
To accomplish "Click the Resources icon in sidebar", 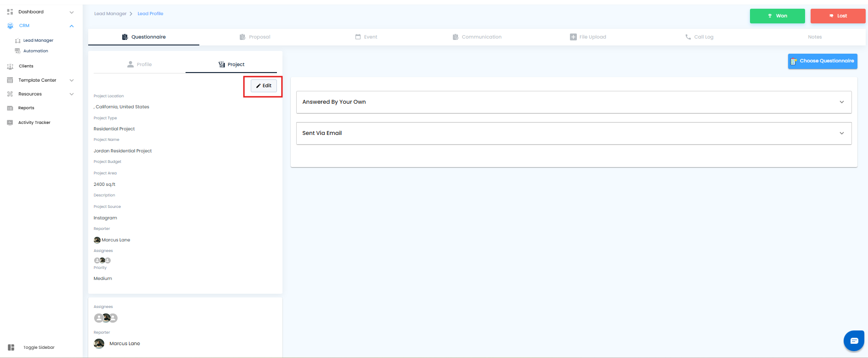I will coord(10,94).
